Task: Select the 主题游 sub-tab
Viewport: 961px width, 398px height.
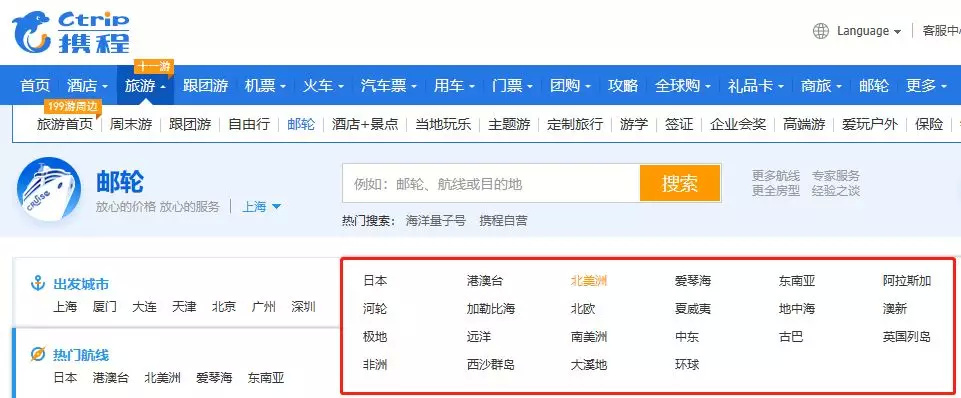Action: pos(509,124)
